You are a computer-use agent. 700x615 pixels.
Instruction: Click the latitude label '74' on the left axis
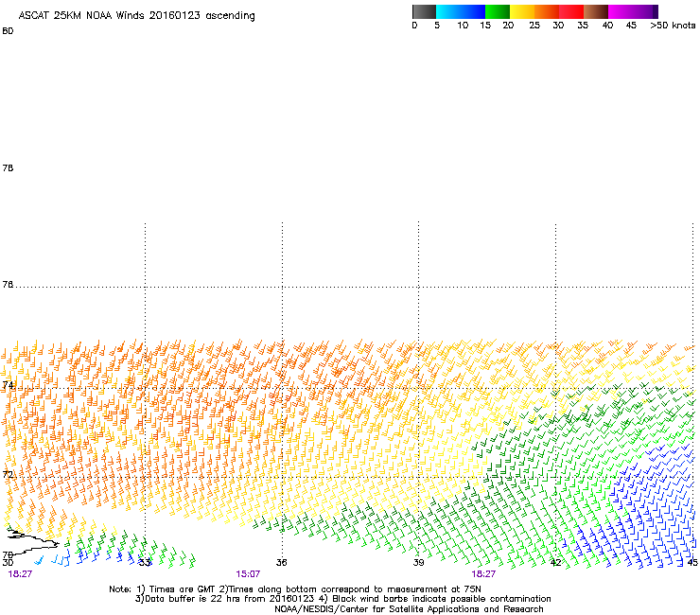tap(8, 385)
